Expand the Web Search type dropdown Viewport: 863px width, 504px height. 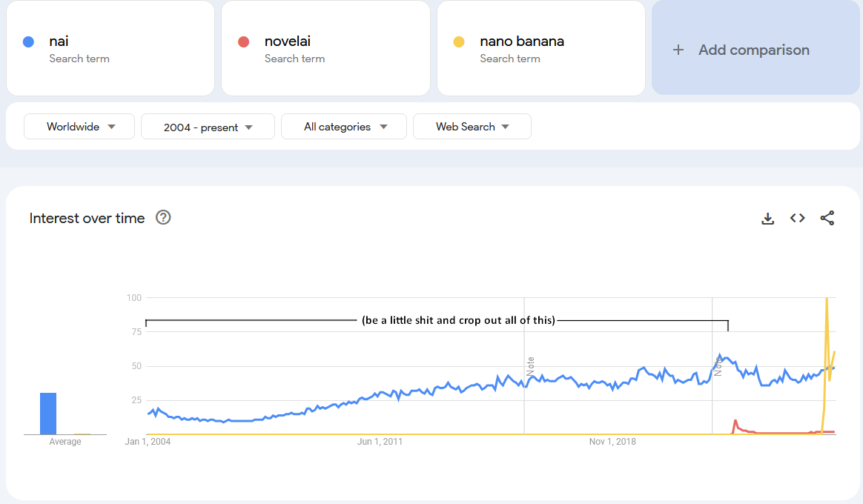[x=472, y=127]
